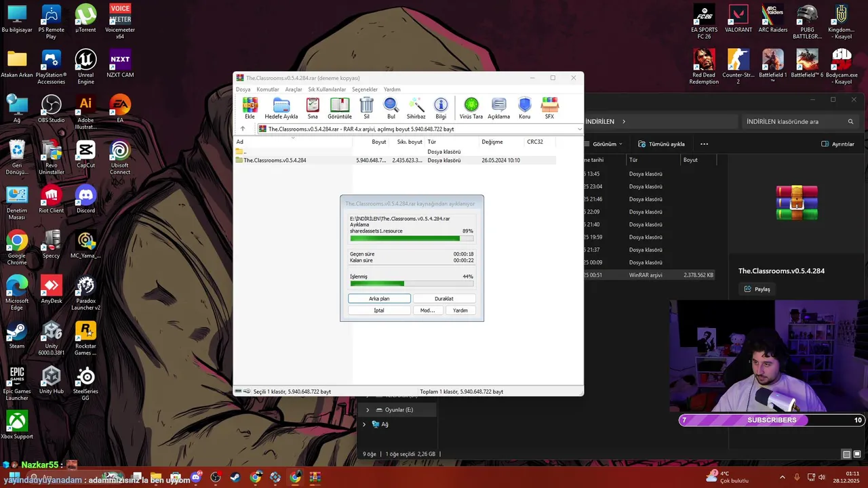Image resolution: width=868 pixels, height=488 pixels.
Task: Click the Virüs Tara scan icon
Action: point(471,108)
